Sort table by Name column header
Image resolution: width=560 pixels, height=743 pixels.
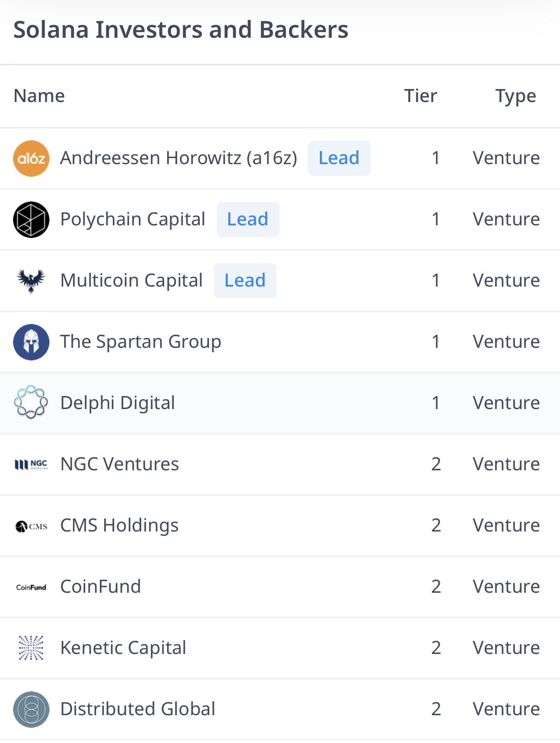click(39, 96)
